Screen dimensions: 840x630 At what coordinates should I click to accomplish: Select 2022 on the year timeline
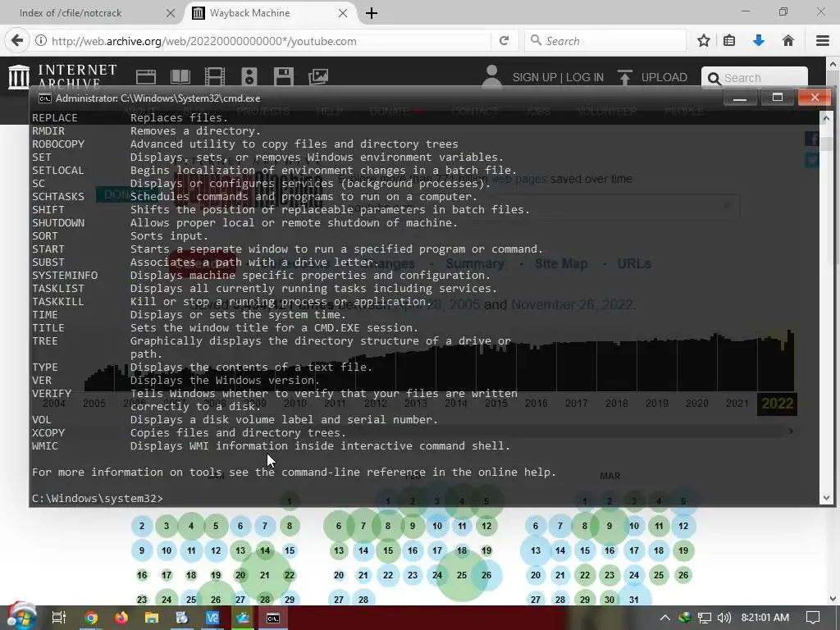pos(777,404)
